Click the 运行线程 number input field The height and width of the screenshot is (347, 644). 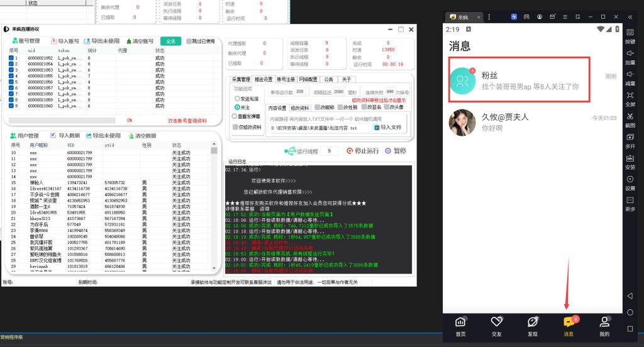point(330,151)
